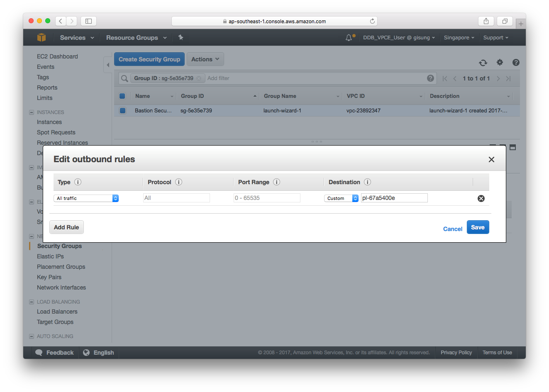Viewport: 549px width, 392px height.
Task: Open the Actions dropdown
Action: 205,59
